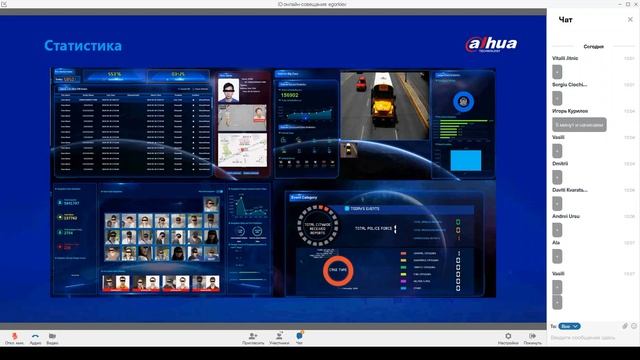Click the orange Case Type ring chart
Viewport: 640px width, 360px height.
(x=338, y=270)
